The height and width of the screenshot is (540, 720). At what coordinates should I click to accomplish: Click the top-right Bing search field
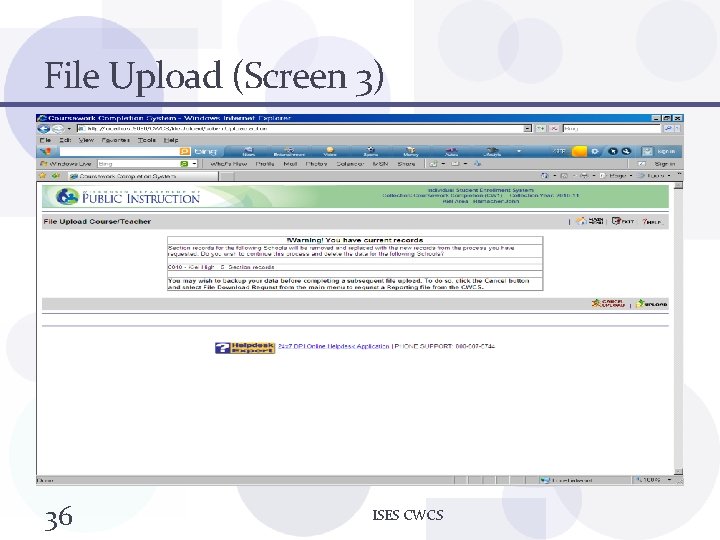click(612, 129)
